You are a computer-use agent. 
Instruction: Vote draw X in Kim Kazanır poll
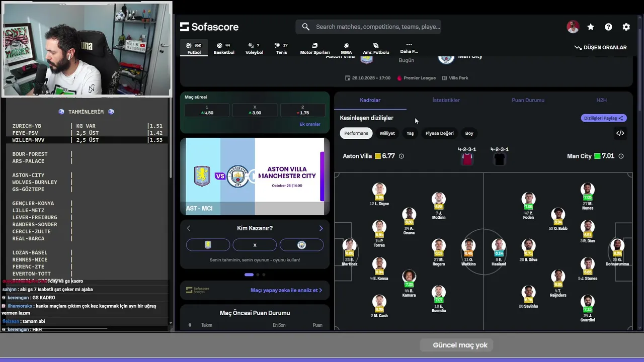click(x=255, y=245)
